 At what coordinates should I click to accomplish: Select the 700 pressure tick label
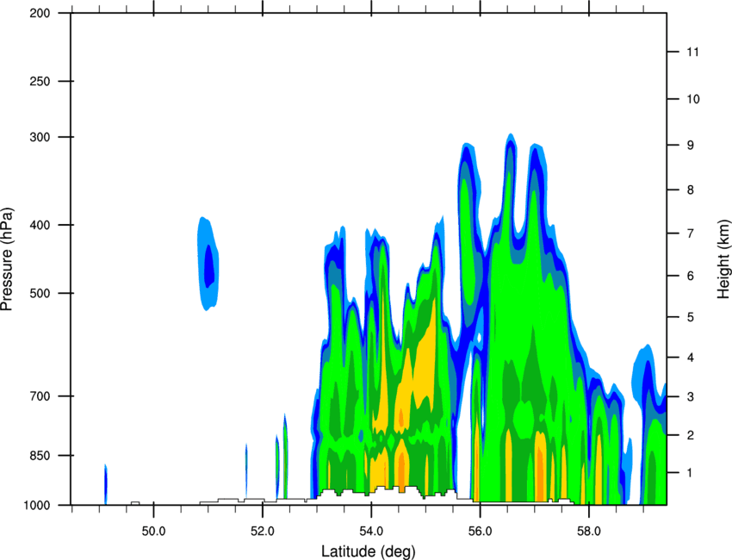click(40, 396)
